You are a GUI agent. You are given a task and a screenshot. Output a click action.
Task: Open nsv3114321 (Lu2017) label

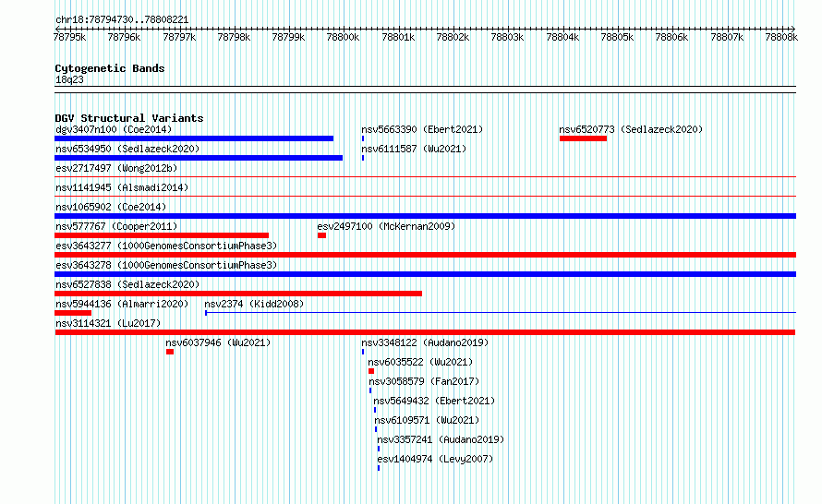point(108,323)
